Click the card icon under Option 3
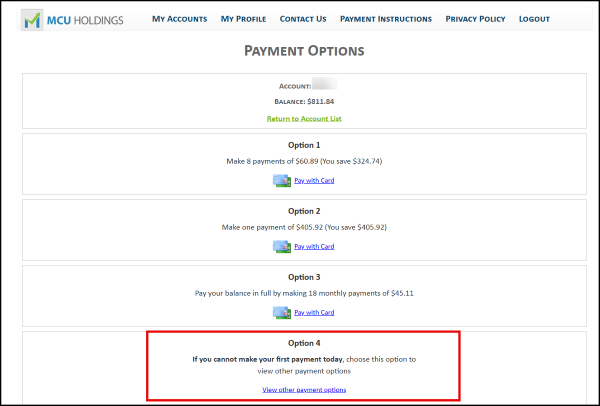The width and height of the screenshot is (600, 406). 282,313
